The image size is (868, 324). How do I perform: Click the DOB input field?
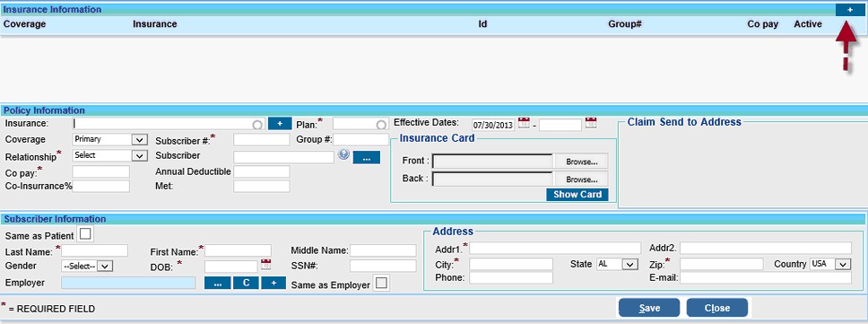[x=230, y=267]
